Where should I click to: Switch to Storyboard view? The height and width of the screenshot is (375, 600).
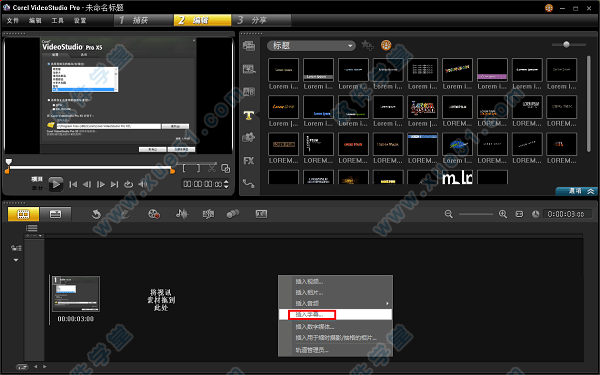click(x=23, y=214)
